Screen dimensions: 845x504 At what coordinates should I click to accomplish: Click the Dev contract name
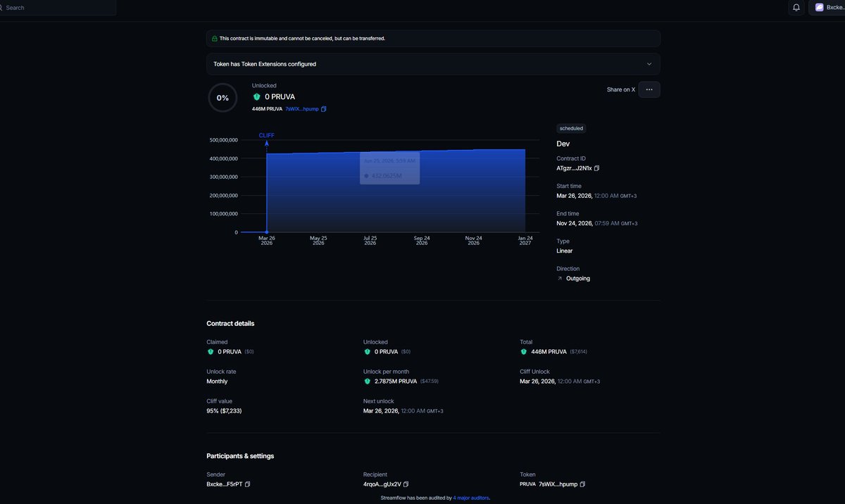563,144
